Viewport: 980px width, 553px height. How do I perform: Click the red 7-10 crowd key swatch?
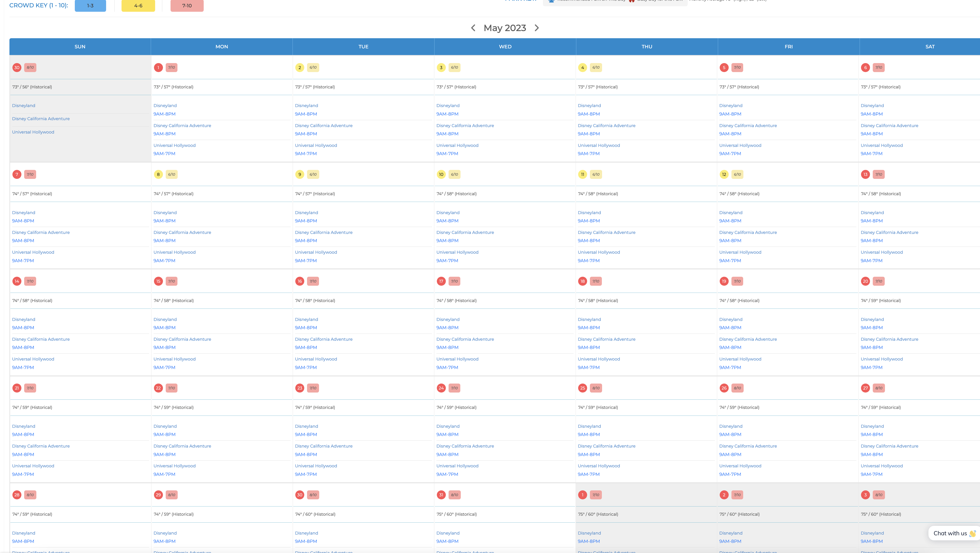[x=187, y=6]
